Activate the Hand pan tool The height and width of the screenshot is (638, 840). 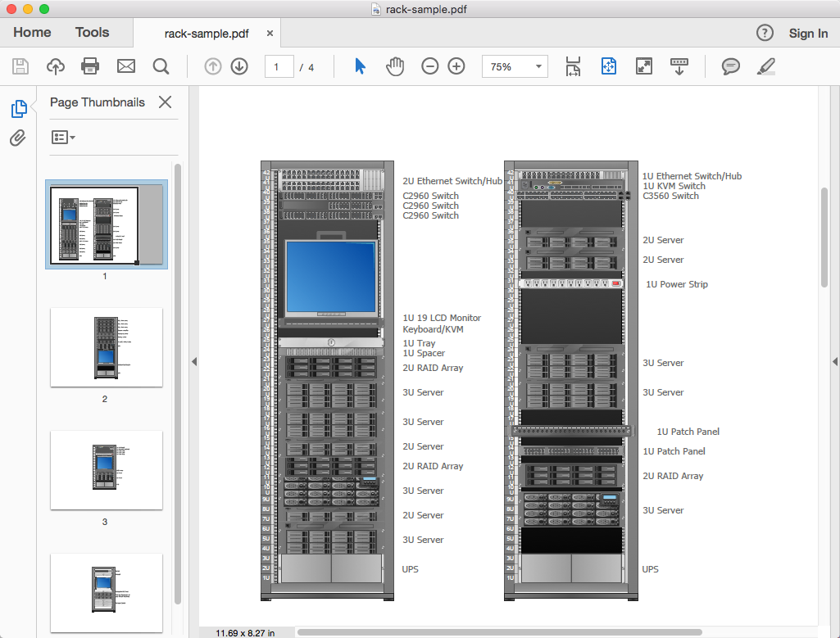(x=395, y=66)
